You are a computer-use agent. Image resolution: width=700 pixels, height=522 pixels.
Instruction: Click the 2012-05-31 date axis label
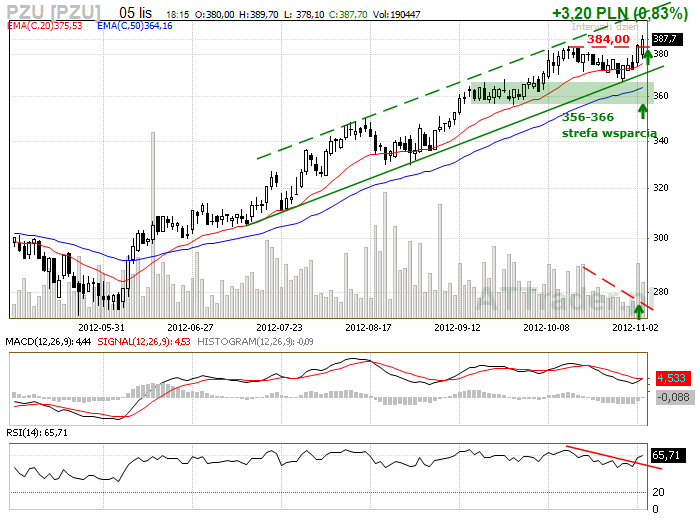(x=101, y=328)
